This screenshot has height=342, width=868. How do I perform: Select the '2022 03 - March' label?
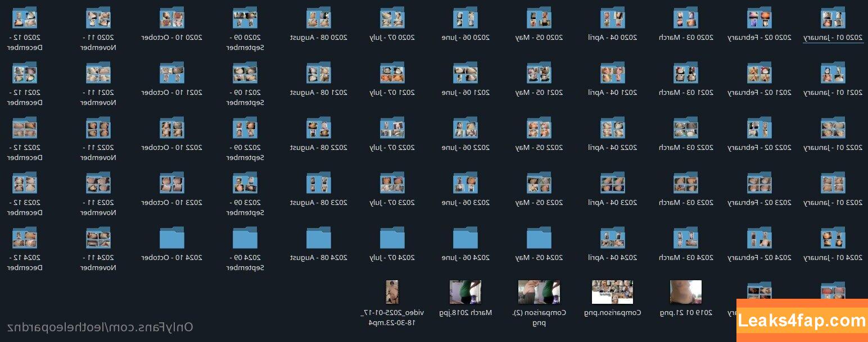pyautogui.click(x=686, y=147)
